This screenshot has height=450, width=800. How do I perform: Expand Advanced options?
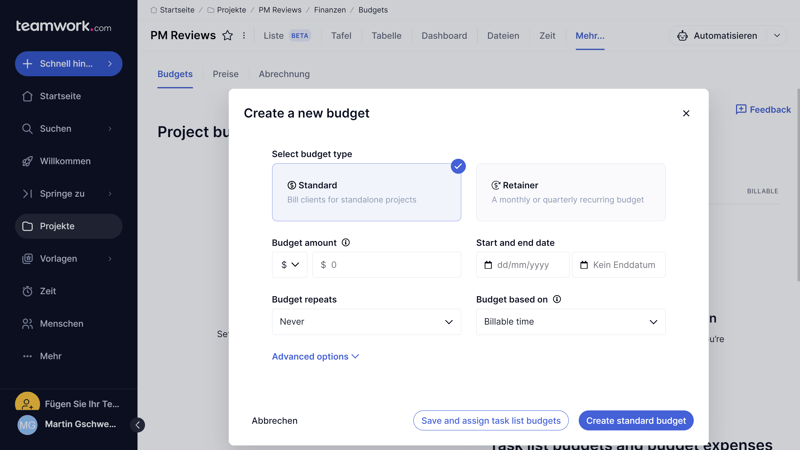[315, 356]
